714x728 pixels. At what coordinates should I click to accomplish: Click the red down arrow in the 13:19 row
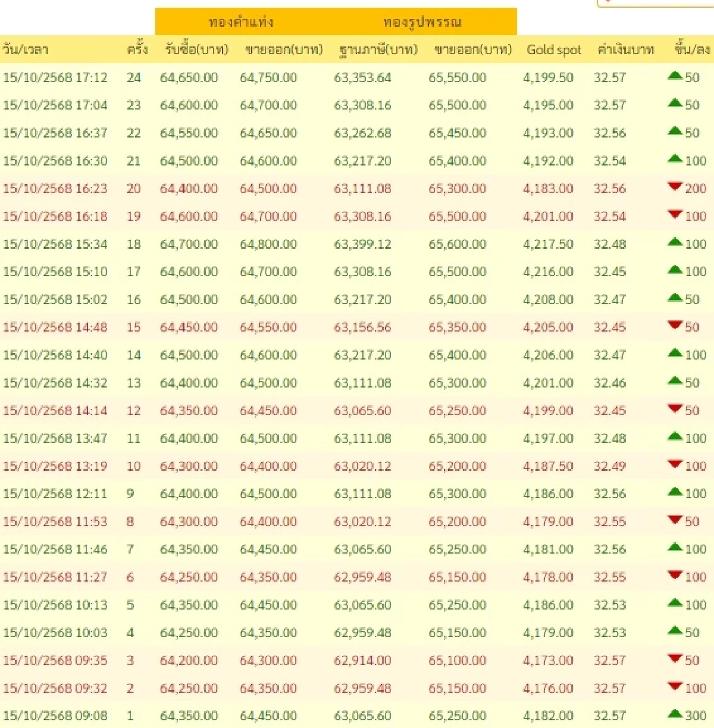coord(675,464)
